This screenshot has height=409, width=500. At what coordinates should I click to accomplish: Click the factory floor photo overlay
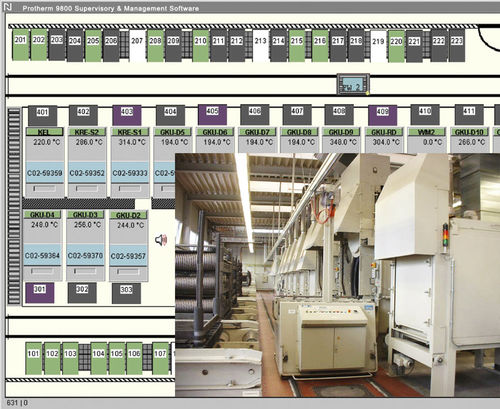(337, 275)
